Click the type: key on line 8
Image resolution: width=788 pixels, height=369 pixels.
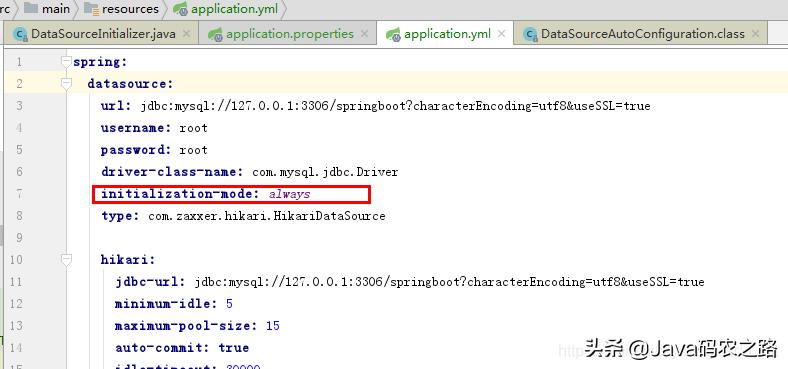pos(120,216)
